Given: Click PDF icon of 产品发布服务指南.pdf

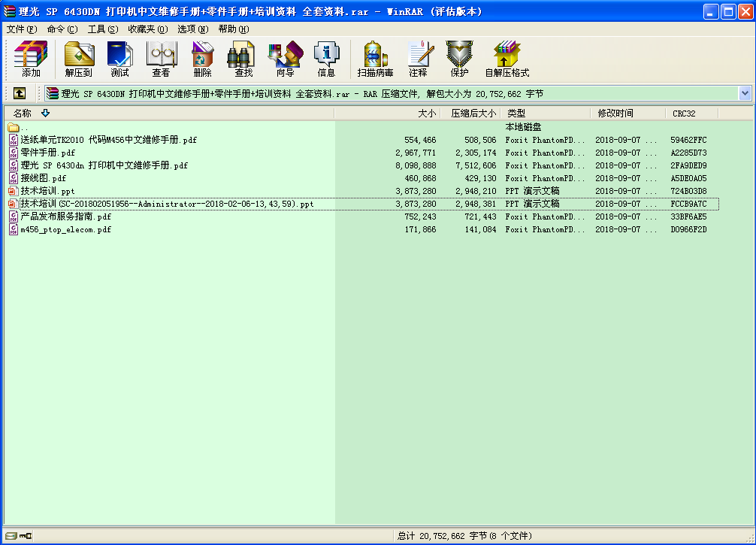Looking at the screenshot, I should 14,216.
